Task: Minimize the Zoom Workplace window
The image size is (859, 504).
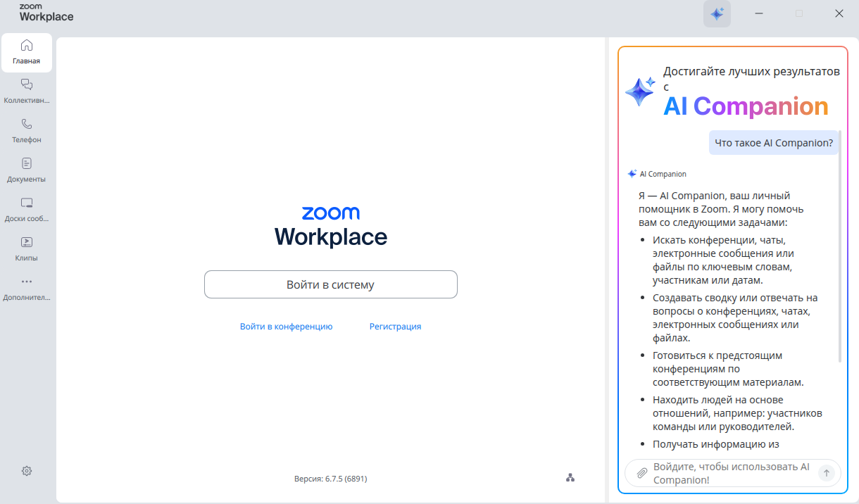Action: click(x=759, y=13)
